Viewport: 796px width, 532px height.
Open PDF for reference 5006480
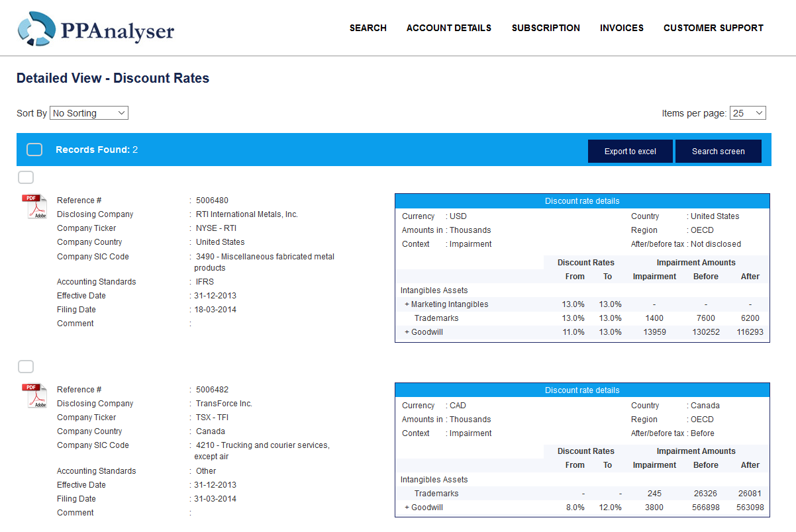pos(34,206)
